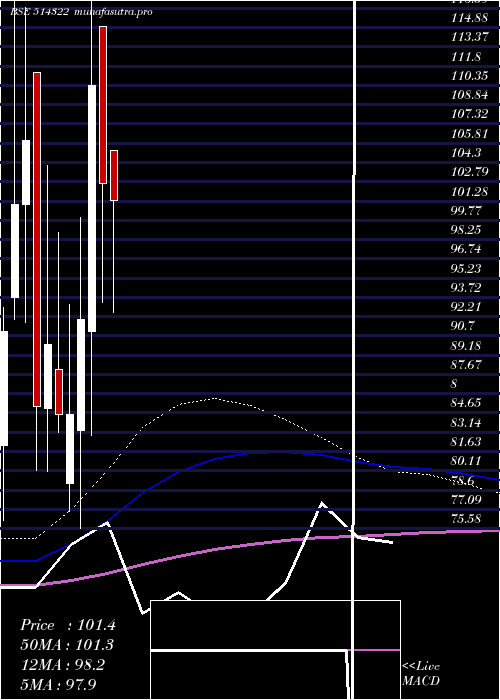Select the 96.74 price value
The width and height of the screenshot is (500, 700).
466,249
